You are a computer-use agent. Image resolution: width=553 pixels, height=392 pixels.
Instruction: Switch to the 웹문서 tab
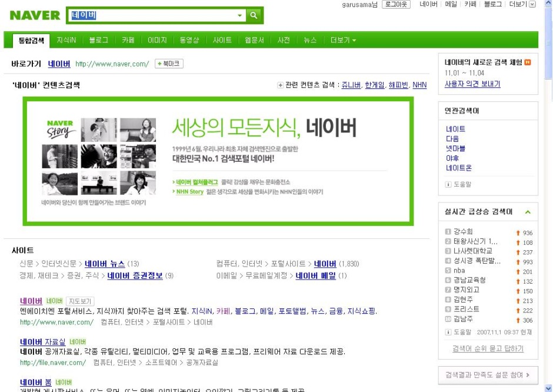pos(254,40)
